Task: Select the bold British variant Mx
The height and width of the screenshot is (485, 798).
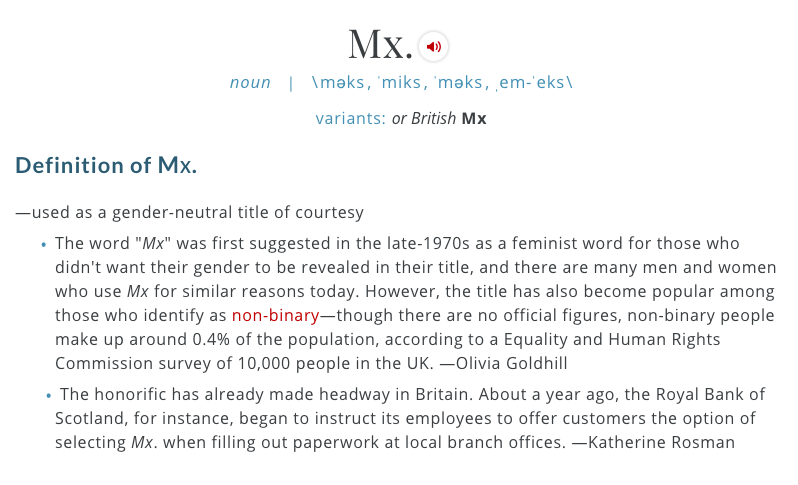Action: [474, 119]
